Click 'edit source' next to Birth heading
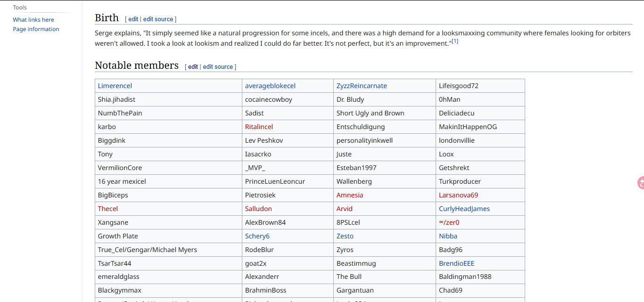 [158, 19]
